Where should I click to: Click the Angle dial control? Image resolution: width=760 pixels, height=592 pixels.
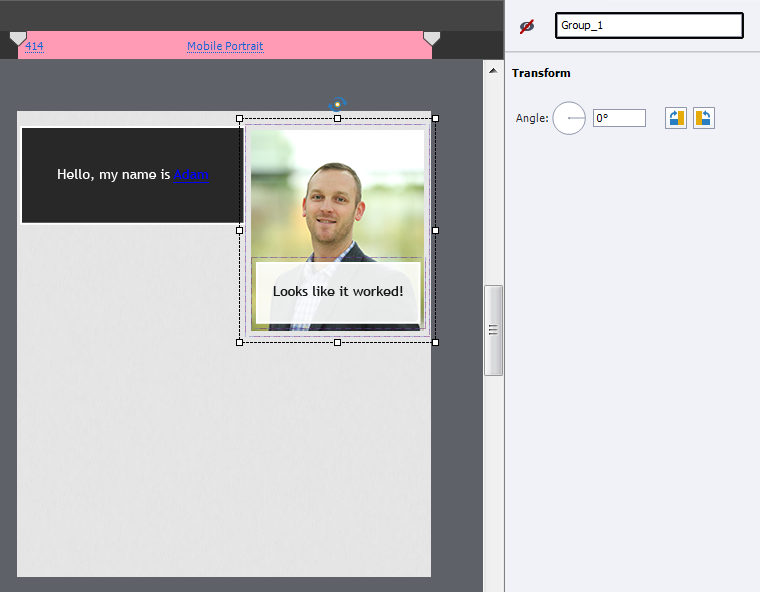point(569,118)
